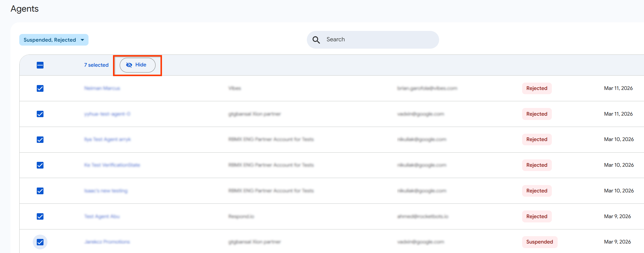
Task: Open the Isaac's new testing agent link
Action: (x=106, y=191)
